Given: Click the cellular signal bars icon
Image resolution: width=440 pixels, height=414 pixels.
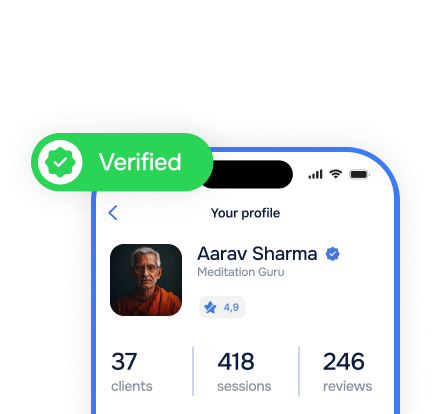Looking at the screenshot, I should [315, 174].
